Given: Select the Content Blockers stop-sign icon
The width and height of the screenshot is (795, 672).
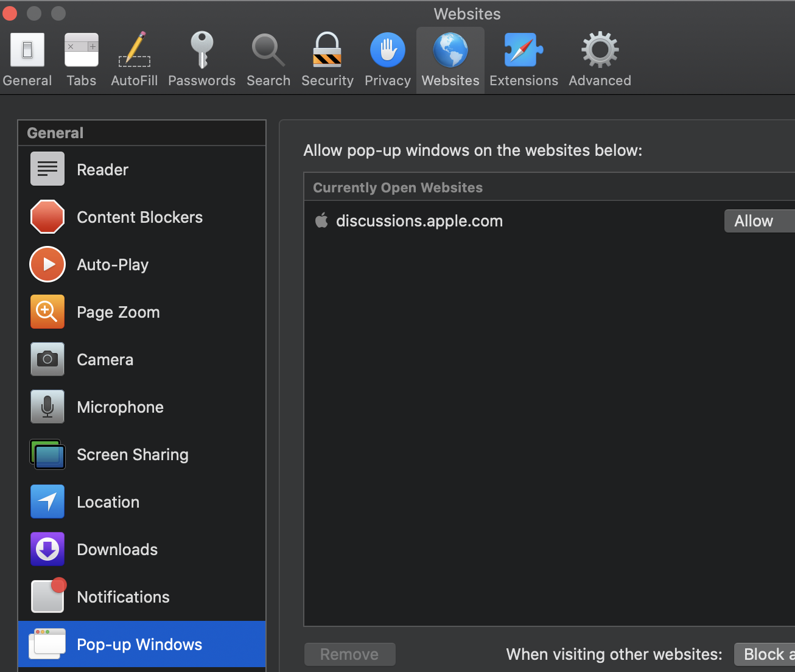Looking at the screenshot, I should (47, 217).
